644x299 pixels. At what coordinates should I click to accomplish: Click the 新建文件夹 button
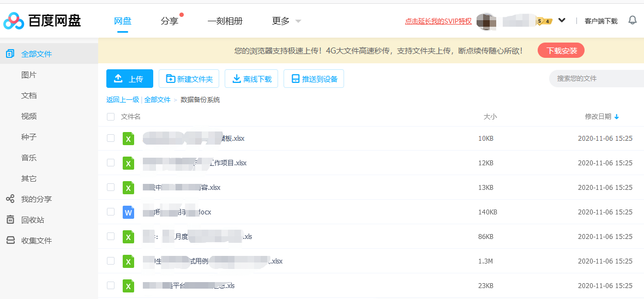coord(189,79)
